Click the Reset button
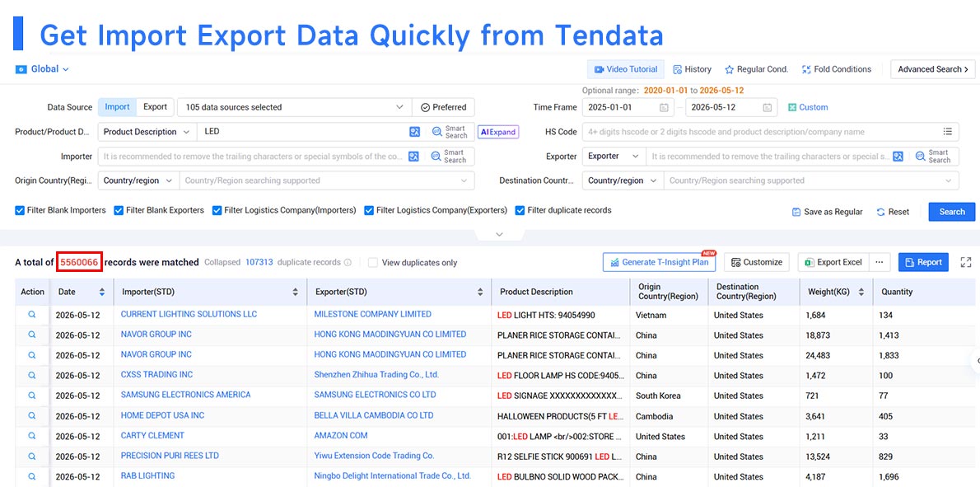Viewport: 980px width, 487px height. pyautogui.click(x=894, y=212)
